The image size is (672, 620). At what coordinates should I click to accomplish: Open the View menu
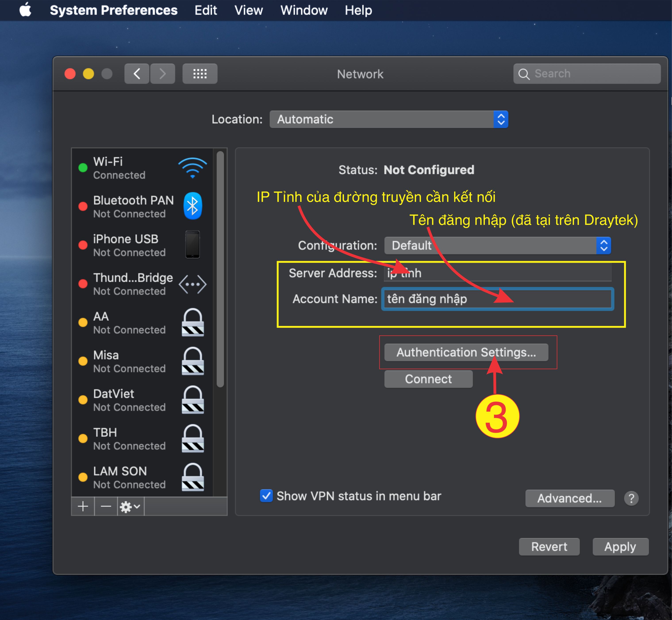[248, 10]
